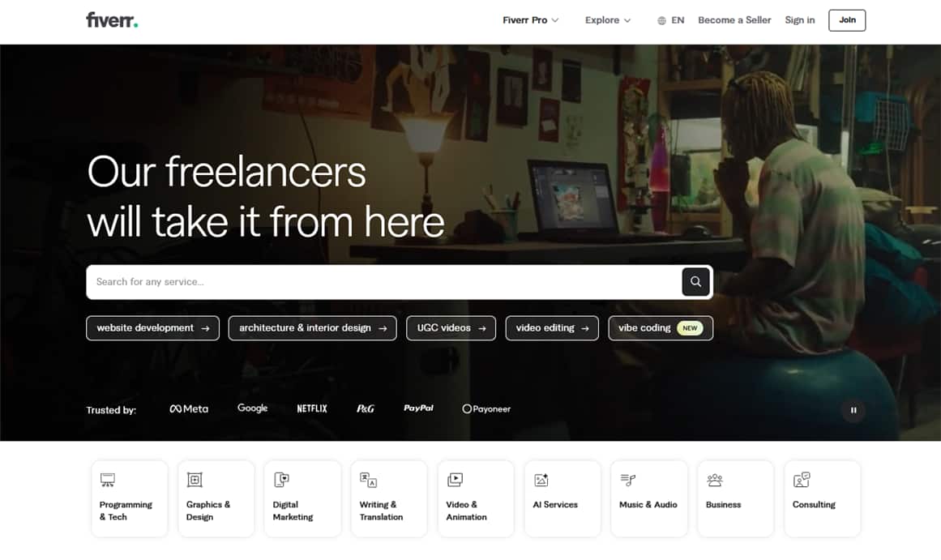Click the magnifying glass search button
This screenshot has width=941, height=560.
[695, 282]
